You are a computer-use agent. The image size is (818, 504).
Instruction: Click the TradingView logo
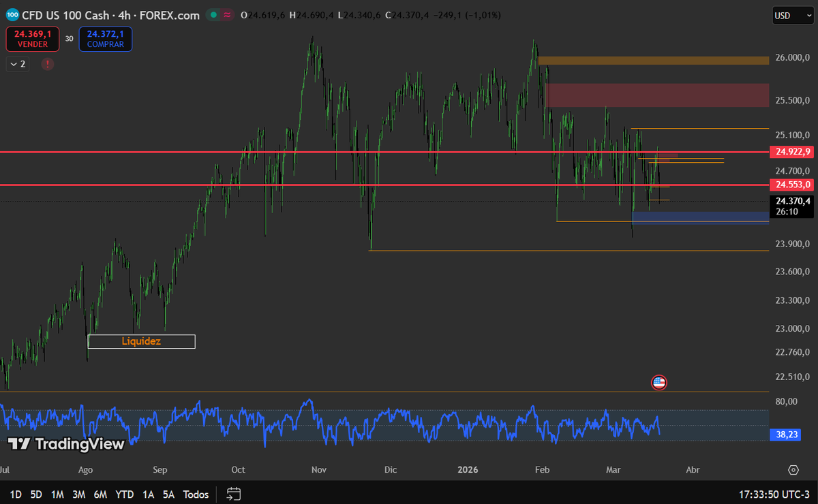tap(66, 444)
